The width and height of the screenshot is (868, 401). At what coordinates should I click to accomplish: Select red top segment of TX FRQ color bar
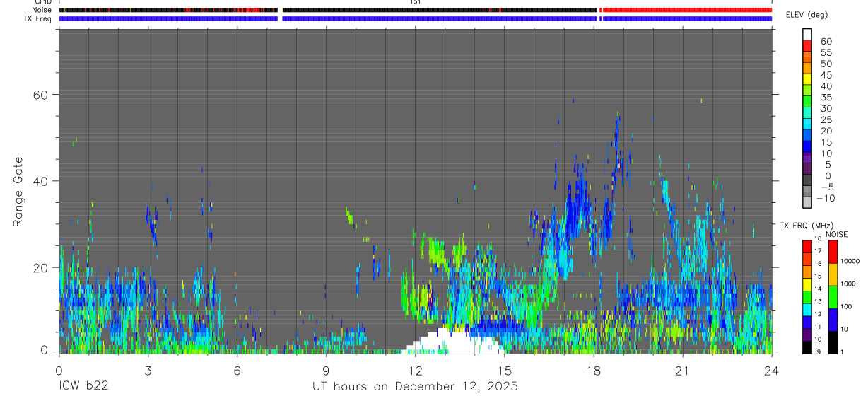(807, 247)
